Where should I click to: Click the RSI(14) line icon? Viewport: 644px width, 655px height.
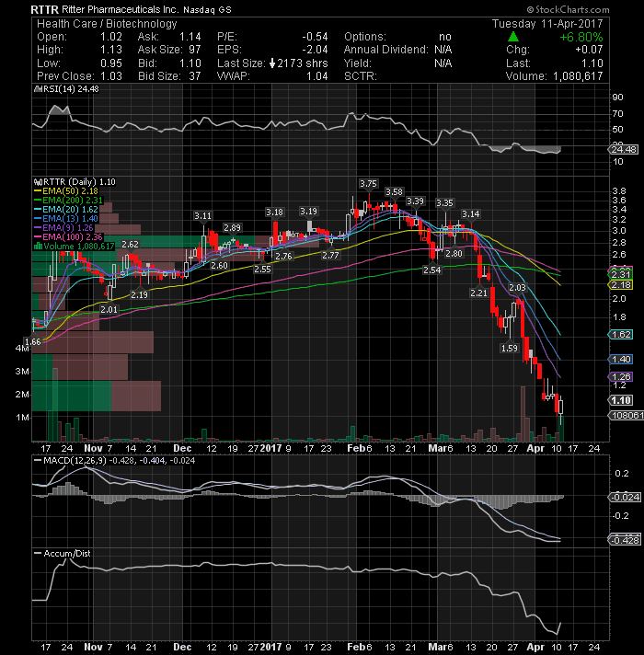tap(37, 89)
